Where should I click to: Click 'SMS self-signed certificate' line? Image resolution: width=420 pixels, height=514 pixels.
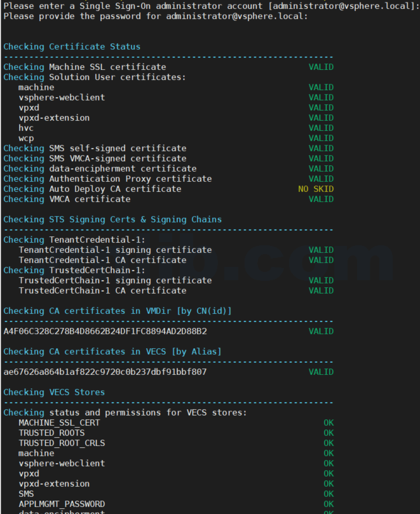118,148
